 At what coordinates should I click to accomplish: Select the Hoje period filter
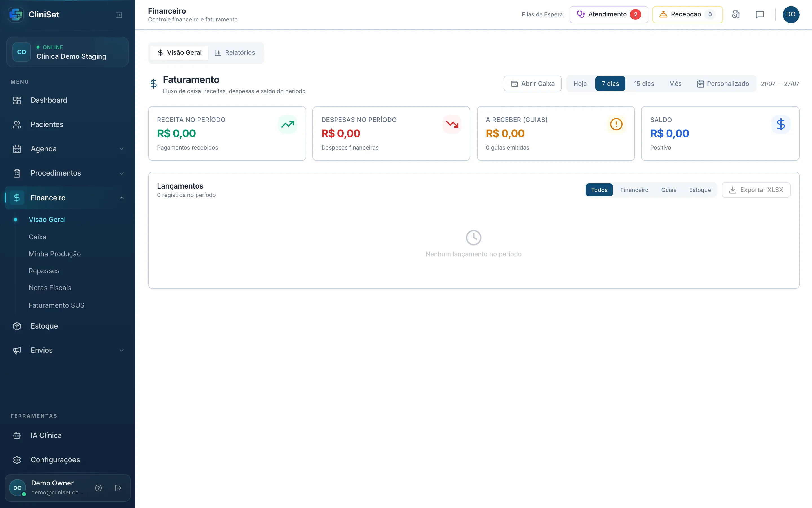[580, 84]
